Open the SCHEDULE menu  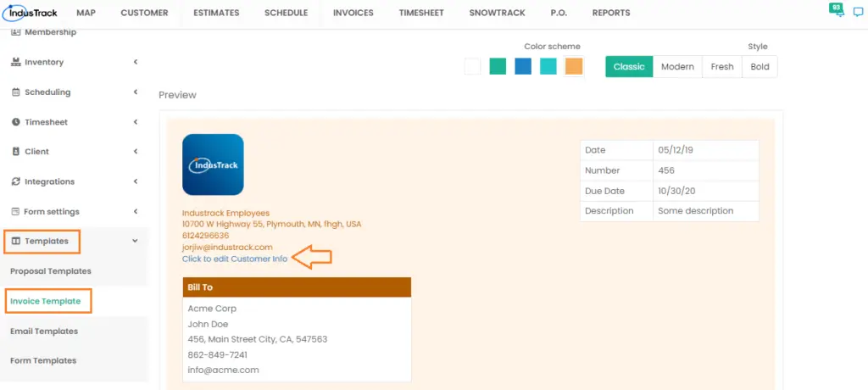(x=287, y=13)
